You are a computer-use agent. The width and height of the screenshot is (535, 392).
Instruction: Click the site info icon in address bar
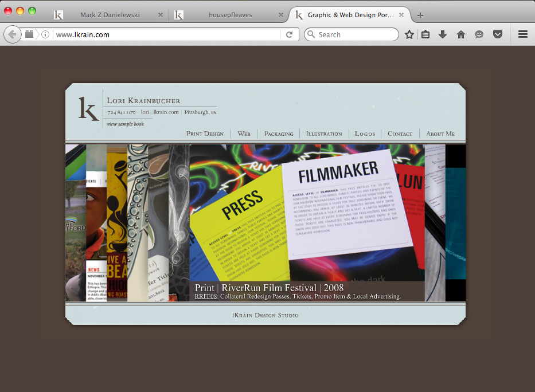pyautogui.click(x=45, y=34)
